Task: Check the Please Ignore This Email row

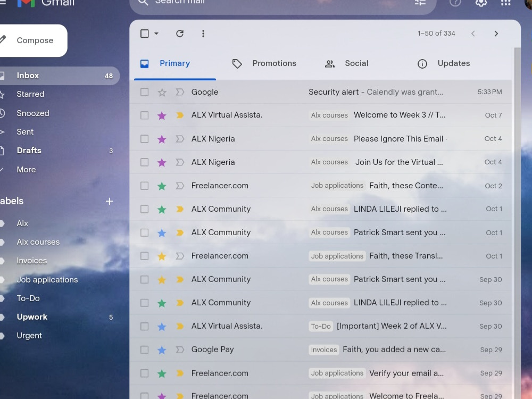Action: 145,139
